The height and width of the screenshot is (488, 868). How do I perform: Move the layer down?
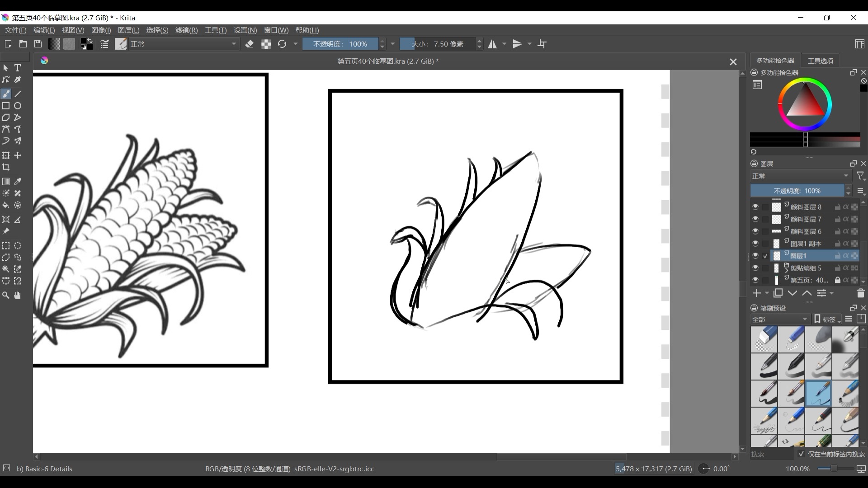793,293
